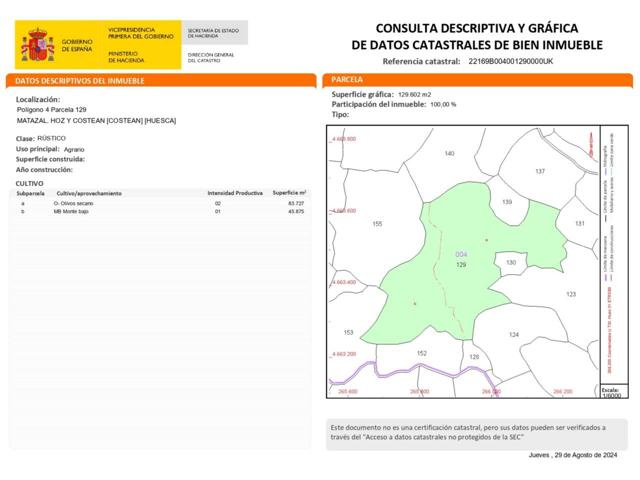Click the Spanish coat of arms emblem
This screenshot has width=640, height=480.
click(38, 45)
